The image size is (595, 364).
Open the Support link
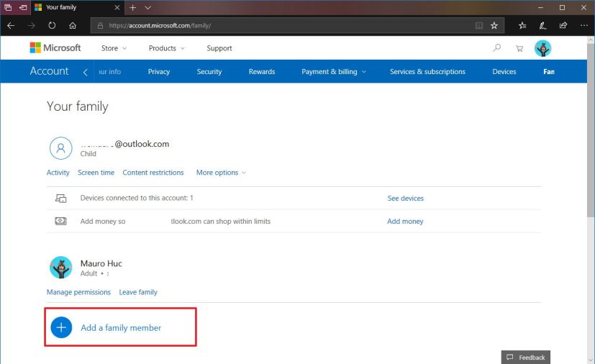[x=219, y=48]
